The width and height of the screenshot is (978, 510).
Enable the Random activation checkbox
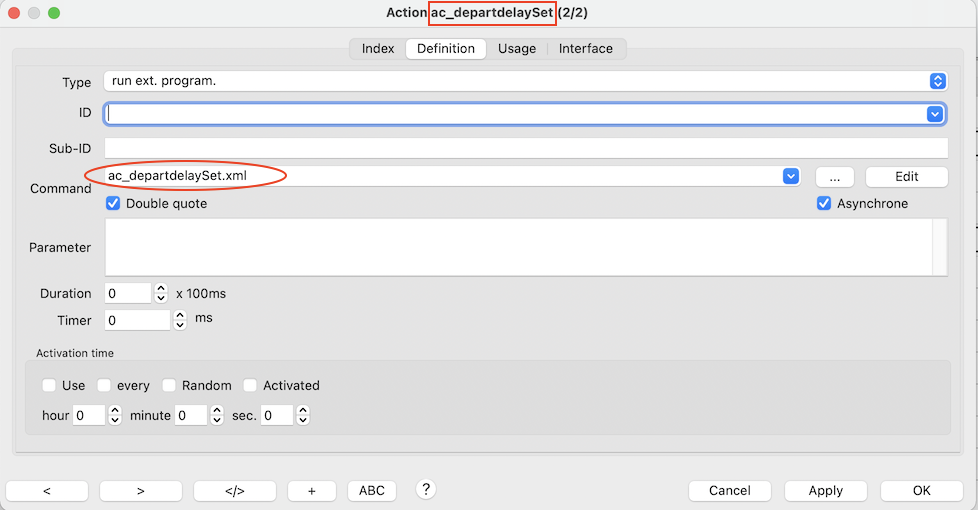coord(169,385)
